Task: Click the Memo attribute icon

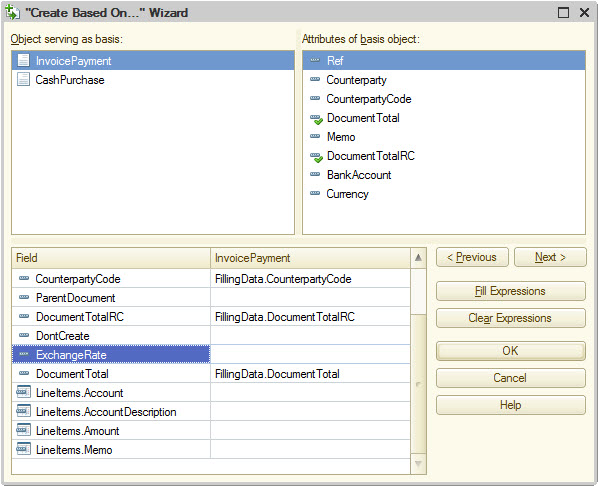Action: (x=315, y=137)
